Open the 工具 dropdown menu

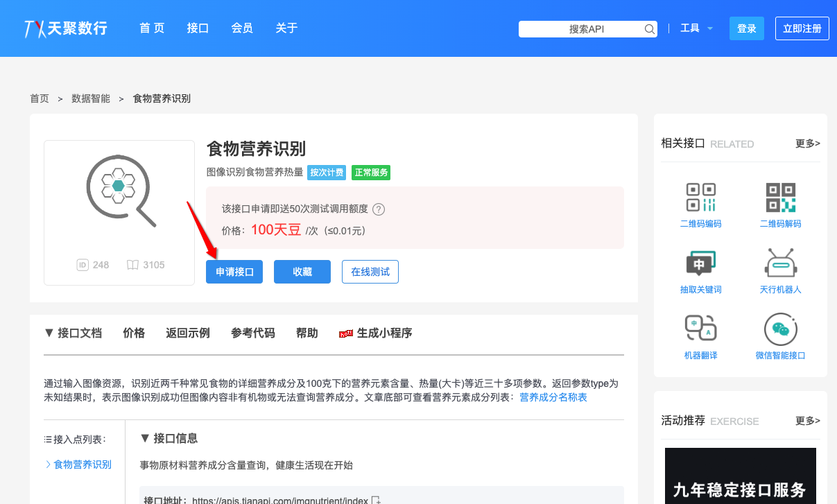(696, 28)
